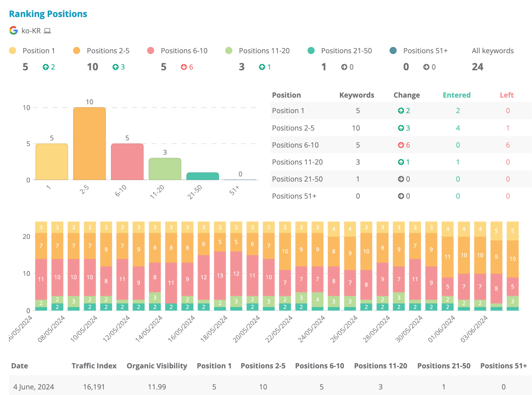
Task: Click the All keywords label
Action: point(493,51)
